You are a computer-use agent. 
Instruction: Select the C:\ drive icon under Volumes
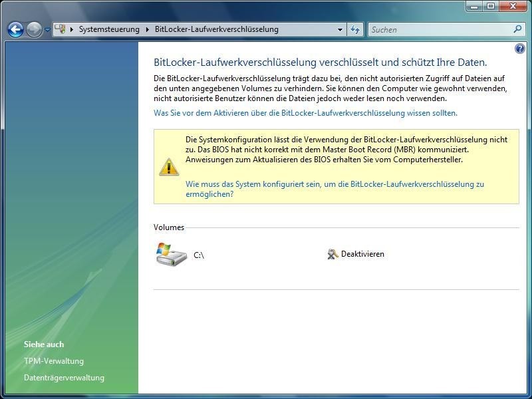coord(172,255)
